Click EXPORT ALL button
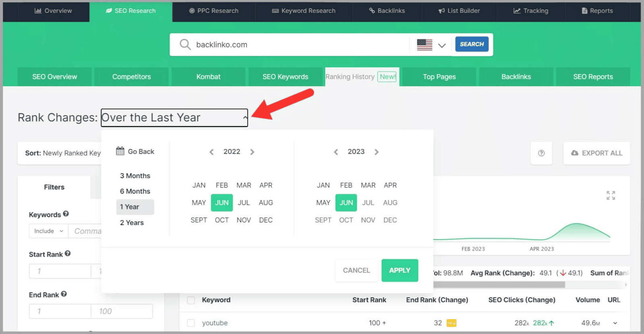The height and width of the screenshot is (334, 644). 597,153
